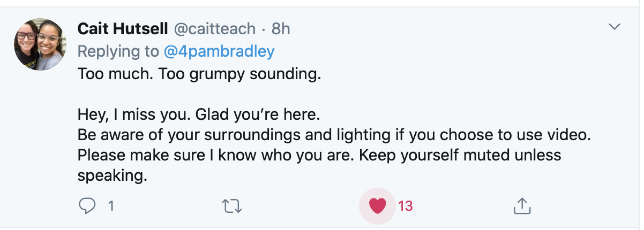Click the 8h timestamp link
This screenshot has height=230, width=644.
point(281,29)
